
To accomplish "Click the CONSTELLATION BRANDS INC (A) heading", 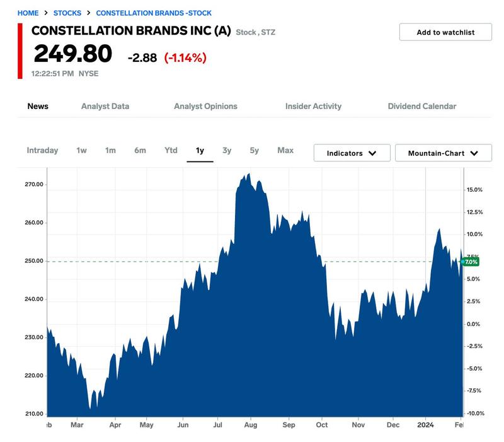I will click(131, 31).
